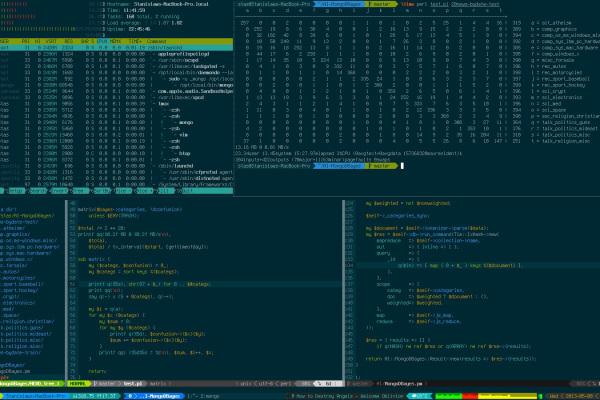Select the highlighted cyan process row in htop

116,48
